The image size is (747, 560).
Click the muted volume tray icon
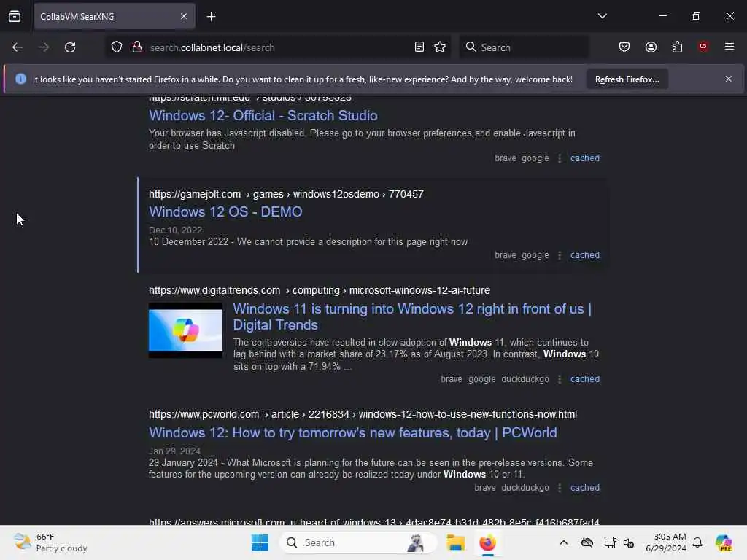click(x=629, y=542)
